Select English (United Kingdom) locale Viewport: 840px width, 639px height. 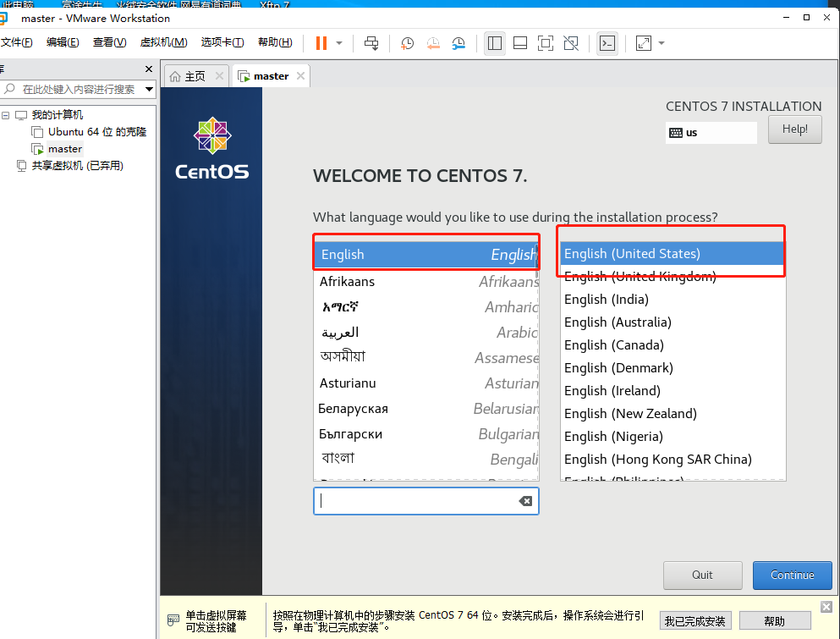(673, 277)
